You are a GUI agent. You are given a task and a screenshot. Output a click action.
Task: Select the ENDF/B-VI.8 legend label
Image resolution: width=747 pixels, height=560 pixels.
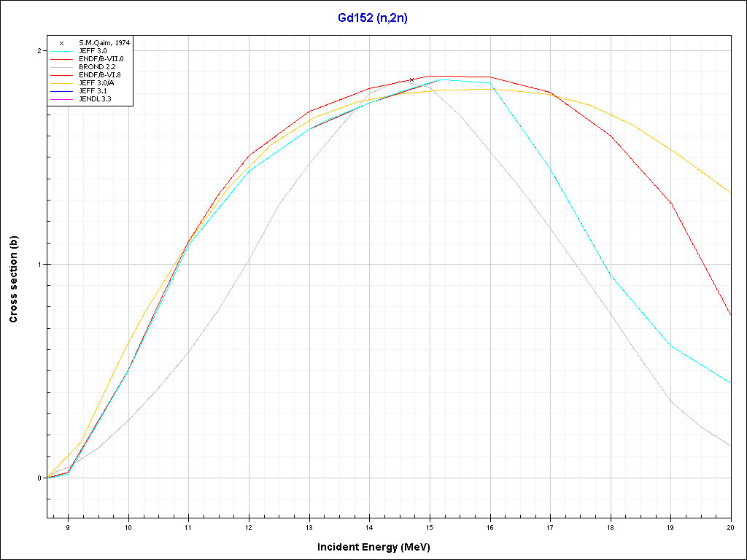coord(95,74)
